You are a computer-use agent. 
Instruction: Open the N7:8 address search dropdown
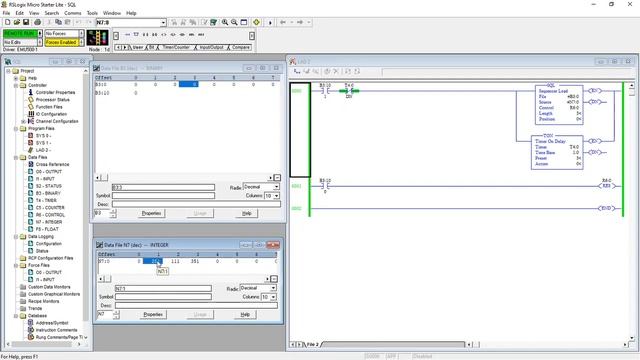(163, 22)
